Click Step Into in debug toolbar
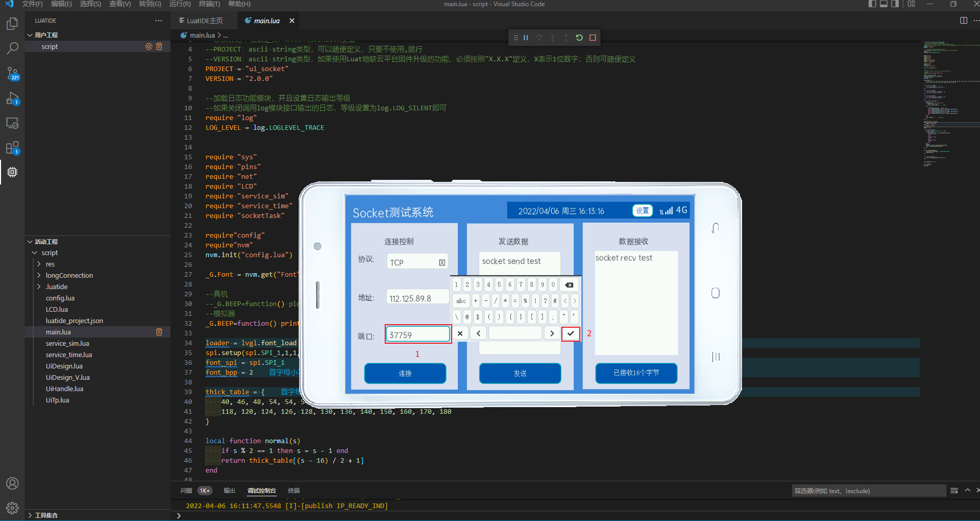Image resolution: width=980 pixels, height=521 pixels. (x=553, y=38)
